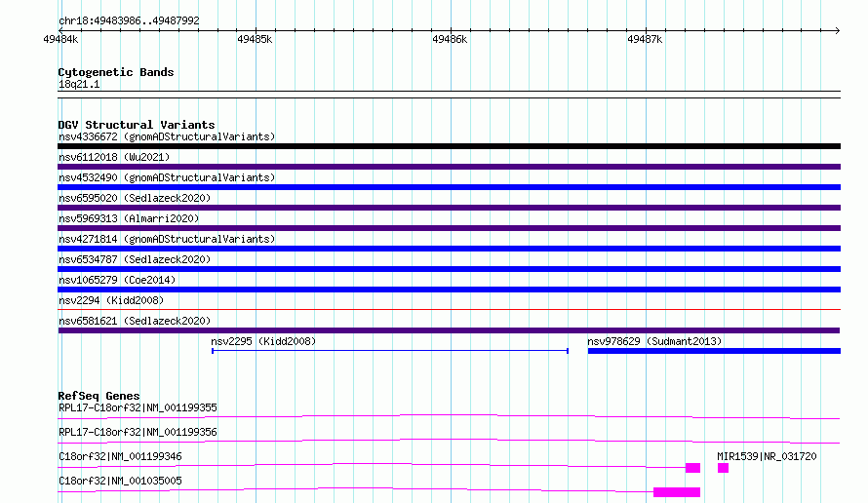Viewport: 868px width, 503px height.
Task: Click the purple bar under nsv5969313
Action: pyautogui.click(x=449, y=228)
